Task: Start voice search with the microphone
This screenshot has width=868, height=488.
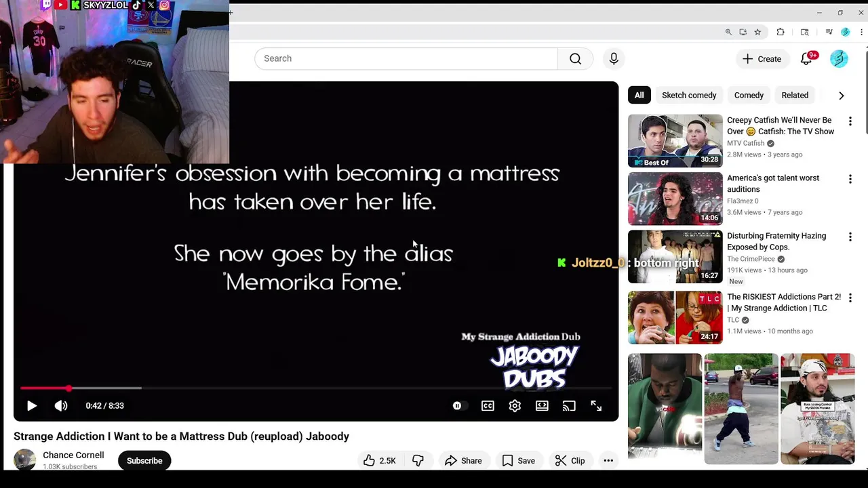Action: point(614,58)
